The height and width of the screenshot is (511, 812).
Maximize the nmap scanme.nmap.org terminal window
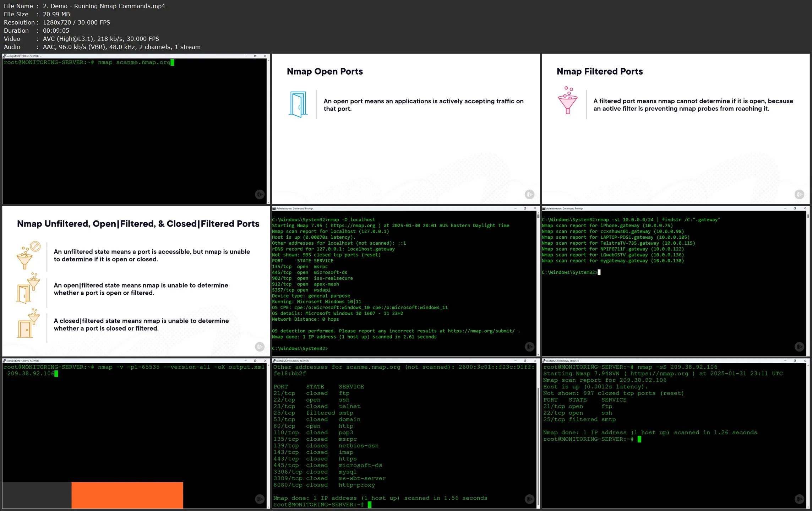click(x=255, y=56)
